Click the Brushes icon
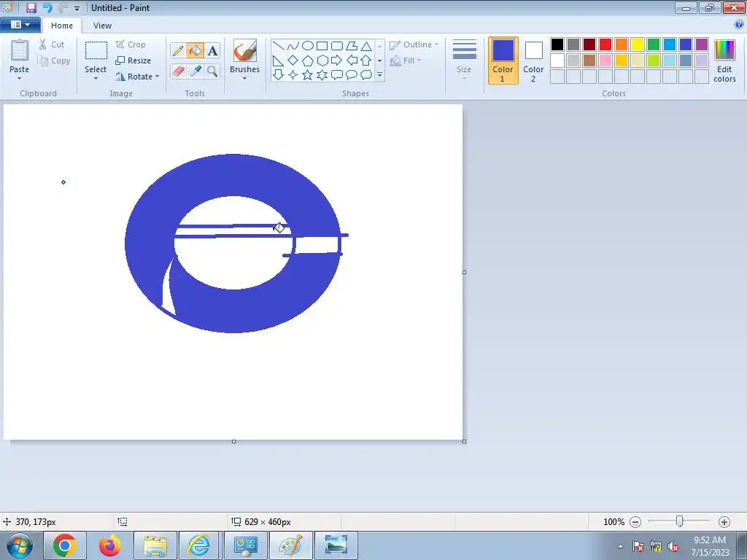747x560 pixels. 245,50
